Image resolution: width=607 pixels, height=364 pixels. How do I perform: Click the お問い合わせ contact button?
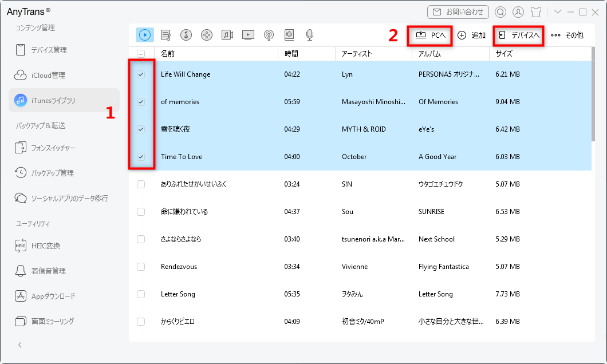(458, 12)
